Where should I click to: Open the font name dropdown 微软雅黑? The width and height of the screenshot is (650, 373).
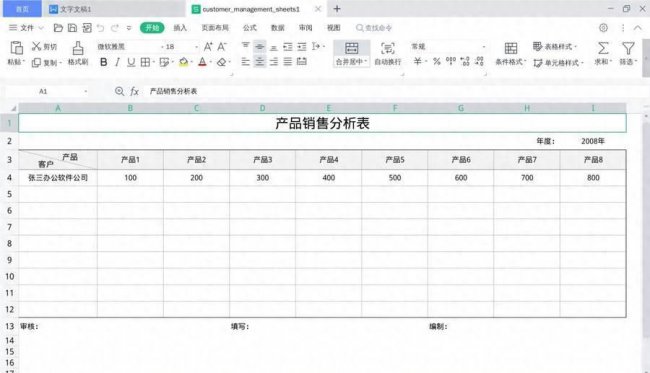point(131,46)
